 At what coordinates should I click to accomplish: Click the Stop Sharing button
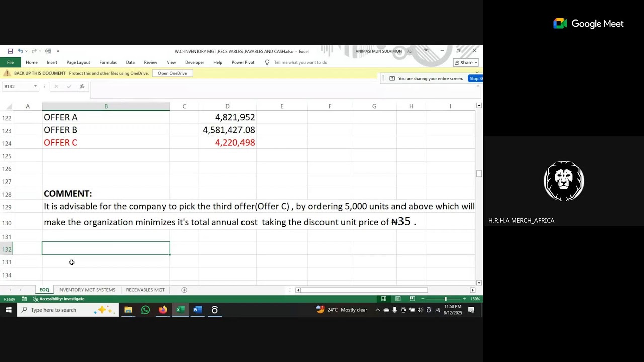[x=475, y=78]
